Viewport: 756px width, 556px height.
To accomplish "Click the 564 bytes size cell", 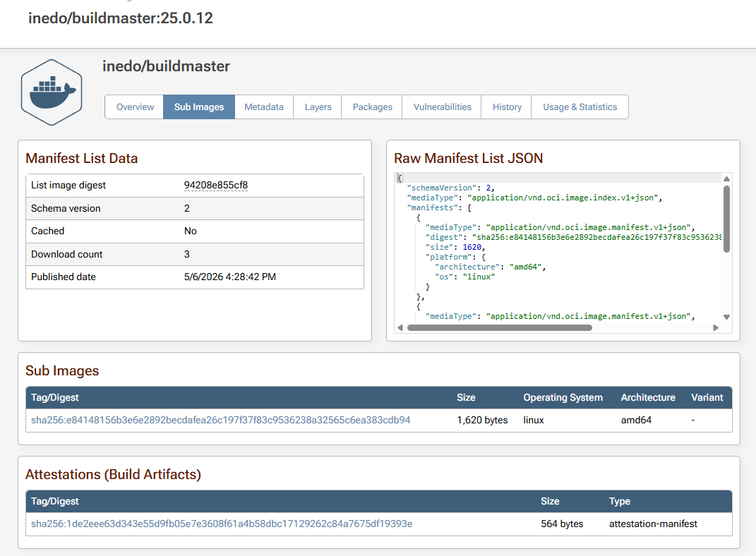I will click(x=562, y=524).
